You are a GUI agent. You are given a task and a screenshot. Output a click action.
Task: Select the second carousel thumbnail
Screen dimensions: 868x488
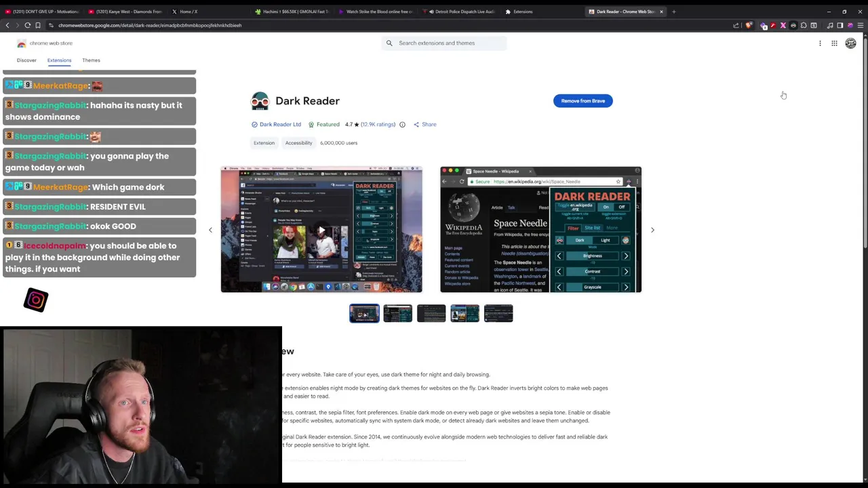398,313
